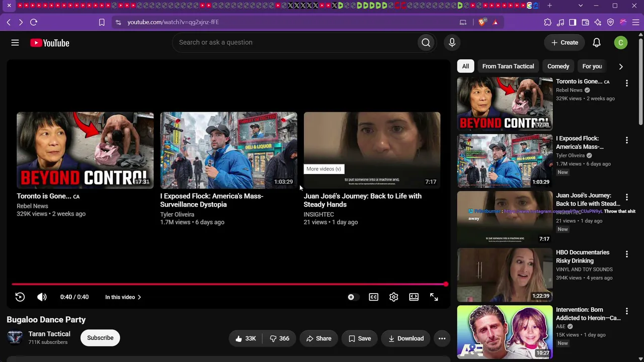Mute the video volume
644x362 pixels.
click(42, 297)
